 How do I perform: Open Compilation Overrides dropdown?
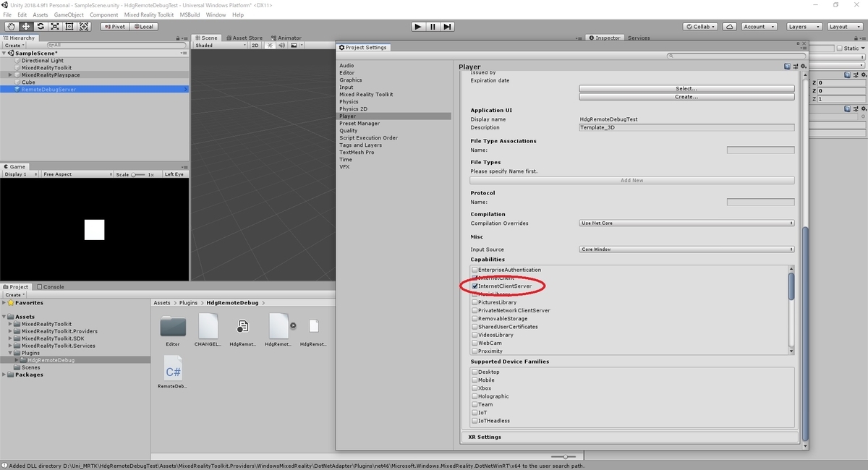click(686, 223)
